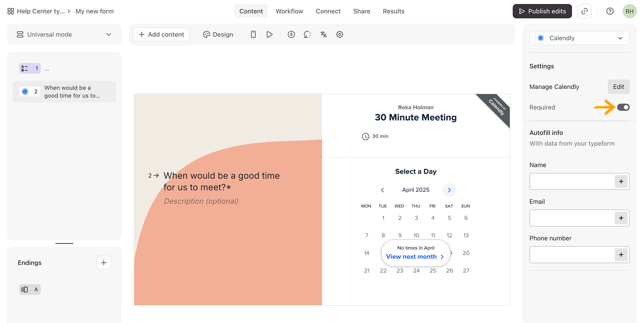The width and height of the screenshot is (644, 323).
Task: Copy the form link icon
Action: point(585,11)
